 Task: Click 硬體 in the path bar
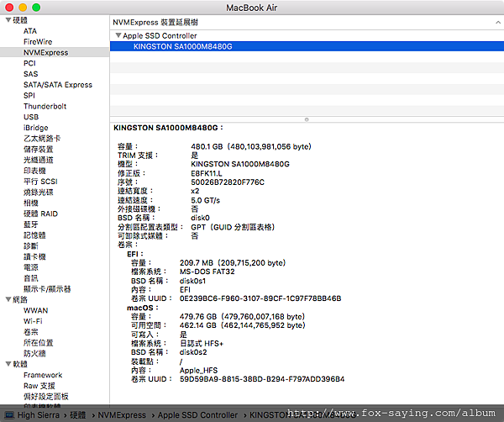(x=78, y=415)
